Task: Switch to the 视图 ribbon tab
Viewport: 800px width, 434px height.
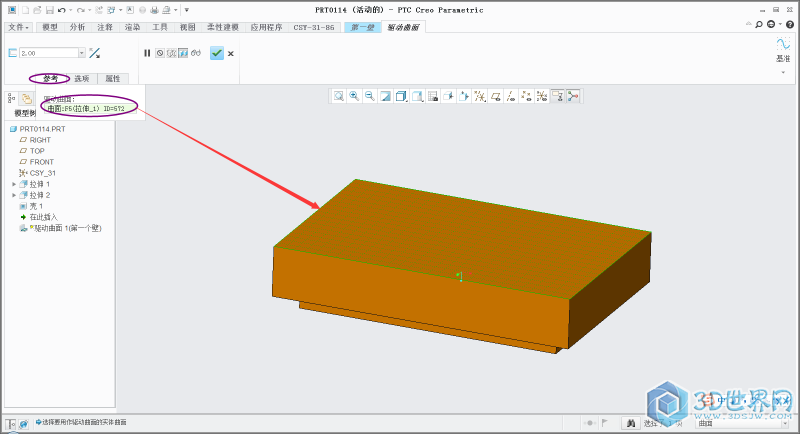Action: (188, 27)
